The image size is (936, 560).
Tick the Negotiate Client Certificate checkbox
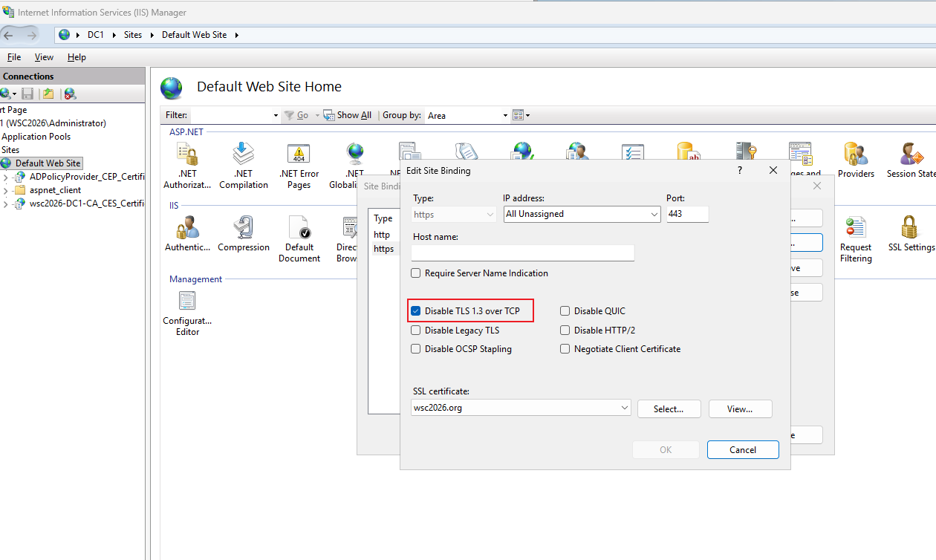pyautogui.click(x=565, y=349)
